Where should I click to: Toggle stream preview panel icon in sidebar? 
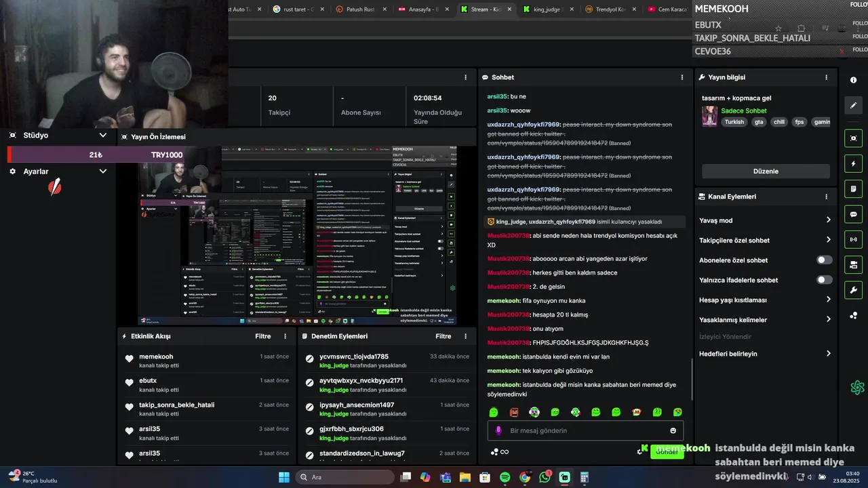tap(853, 138)
